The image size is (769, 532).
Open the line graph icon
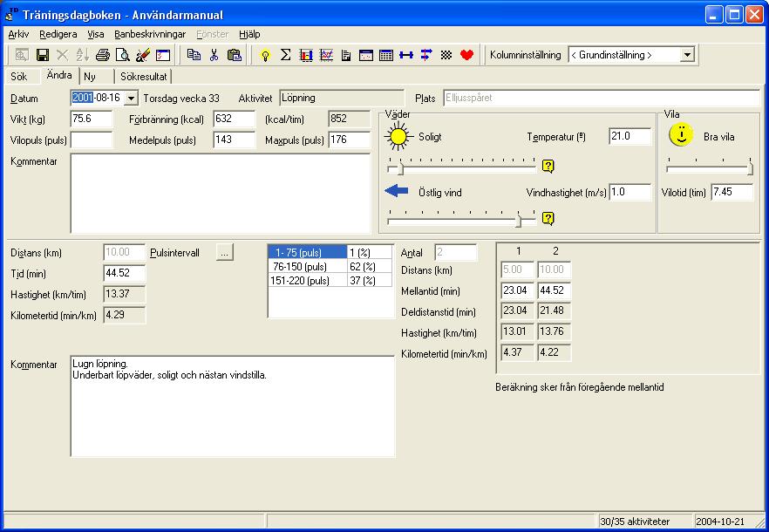click(x=326, y=55)
